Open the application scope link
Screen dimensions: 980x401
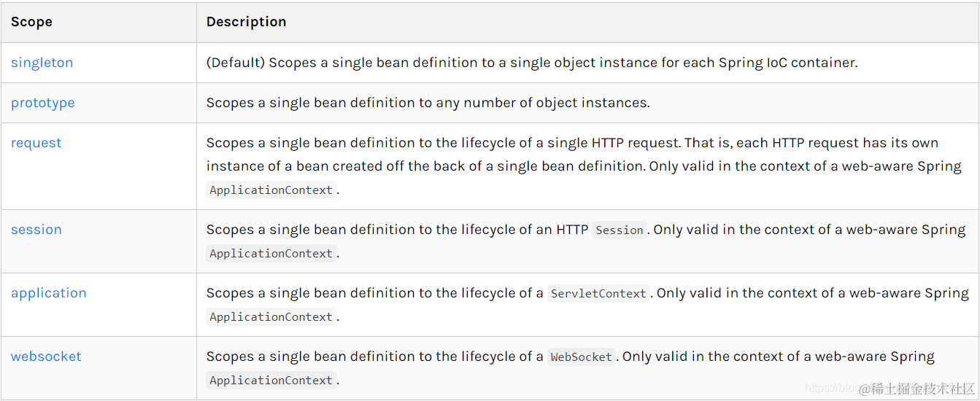click(48, 293)
